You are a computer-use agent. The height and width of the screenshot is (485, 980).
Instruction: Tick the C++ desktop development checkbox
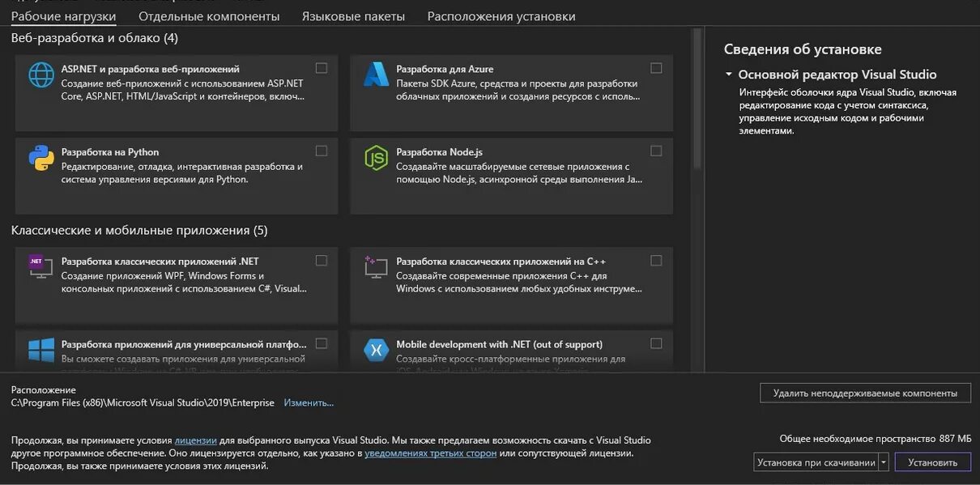coord(656,261)
